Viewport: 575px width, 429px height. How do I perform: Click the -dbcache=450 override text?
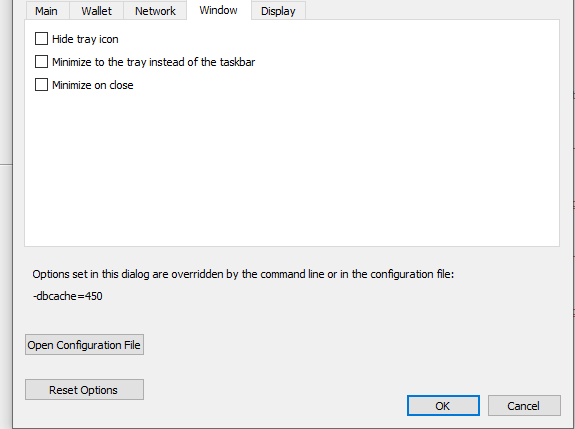click(67, 296)
